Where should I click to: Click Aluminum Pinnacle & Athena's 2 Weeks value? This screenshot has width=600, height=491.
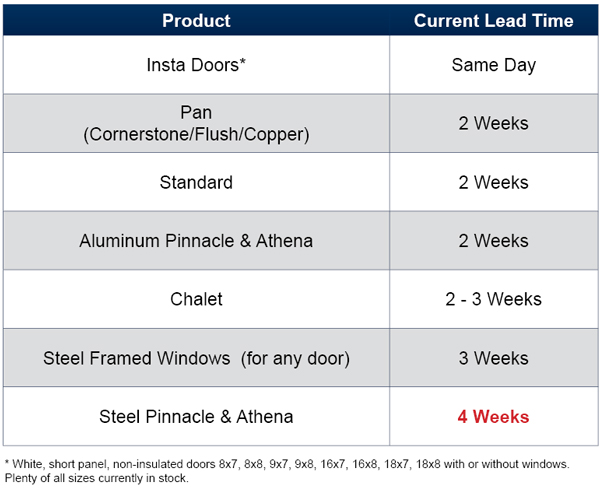pyautogui.click(x=493, y=241)
